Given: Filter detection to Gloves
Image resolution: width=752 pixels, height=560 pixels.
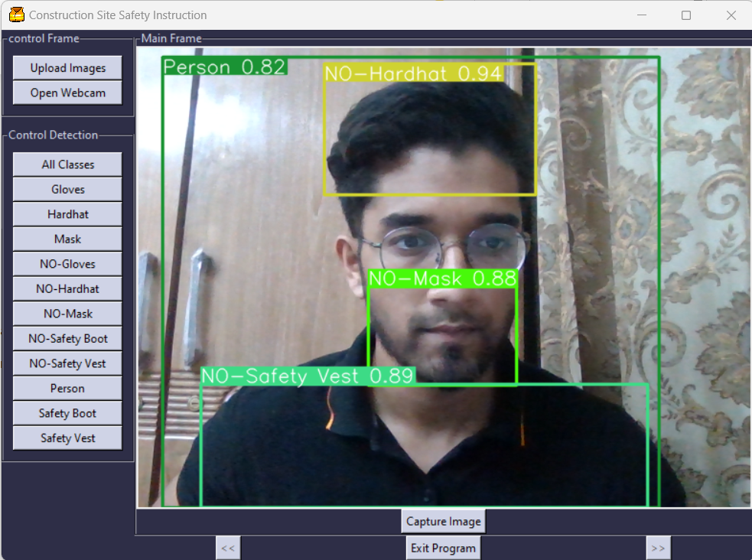Looking at the screenshot, I should (x=68, y=190).
